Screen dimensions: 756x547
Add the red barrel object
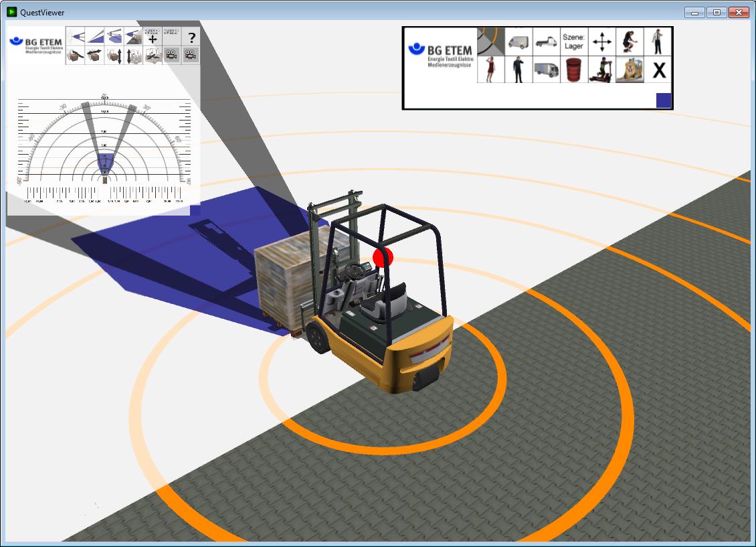click(574, 70)
